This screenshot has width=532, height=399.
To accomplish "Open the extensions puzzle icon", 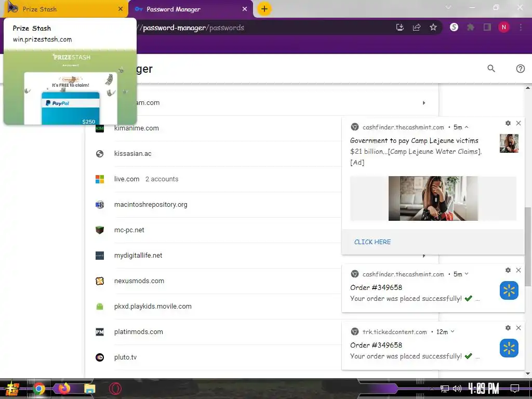I will click(x=471, y=28).
